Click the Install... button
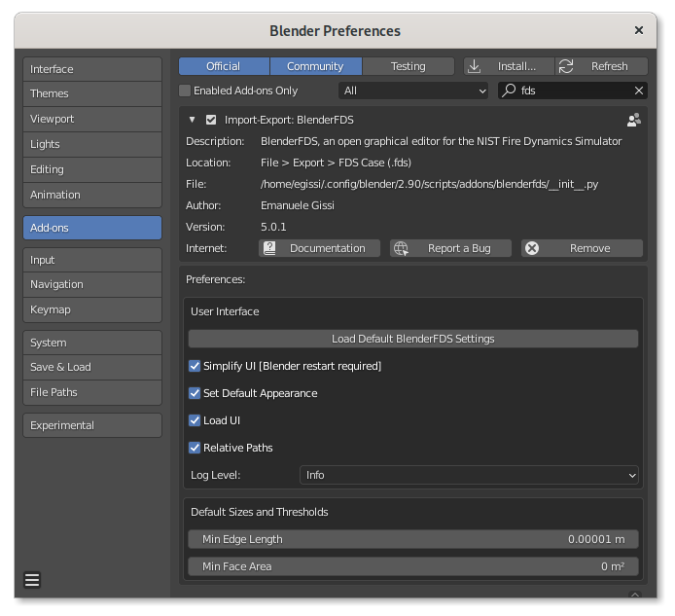The width and height of the screenshot is (675, 616). (x=509, y=66)
